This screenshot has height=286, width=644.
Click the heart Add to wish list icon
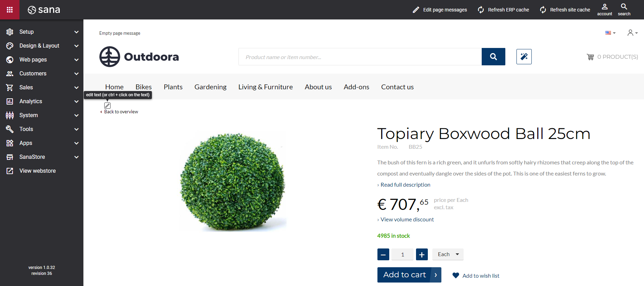[456, 276]
